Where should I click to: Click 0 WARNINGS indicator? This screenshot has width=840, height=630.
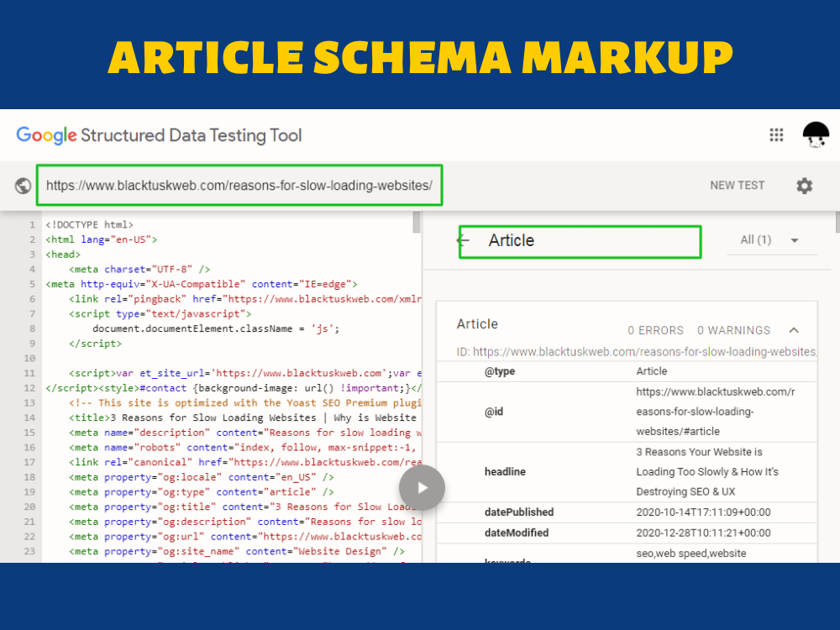coord(733,330)
